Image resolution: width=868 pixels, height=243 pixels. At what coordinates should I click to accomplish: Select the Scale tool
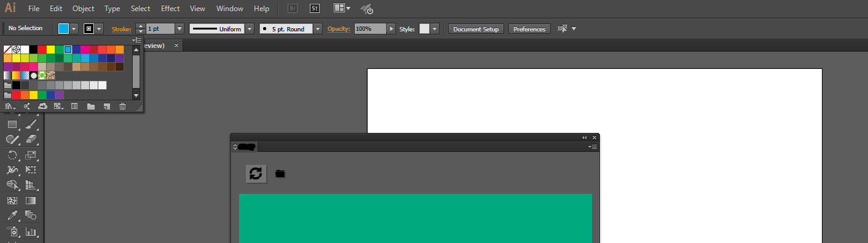pos(31,154)
